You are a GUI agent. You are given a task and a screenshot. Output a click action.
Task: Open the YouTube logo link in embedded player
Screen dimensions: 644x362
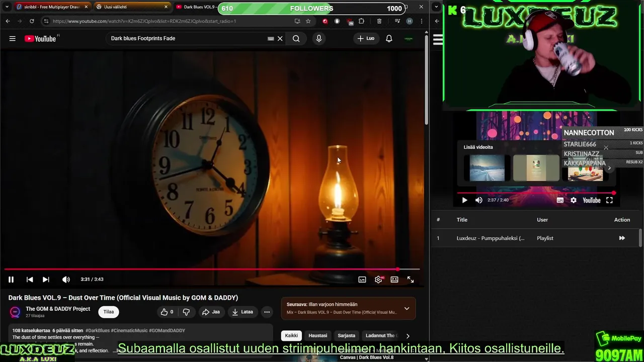592,200
